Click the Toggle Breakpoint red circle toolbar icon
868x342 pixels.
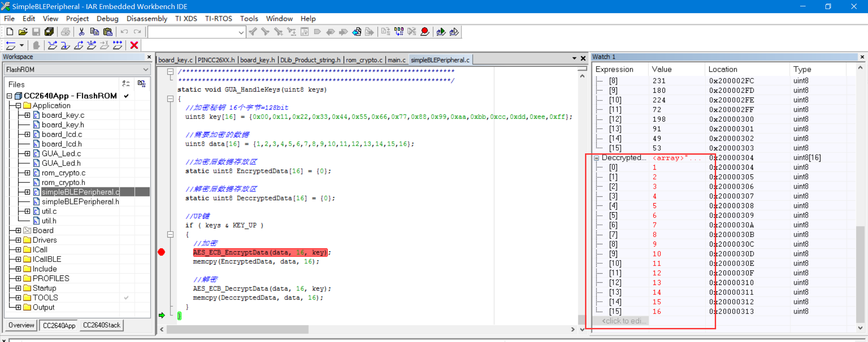coord(425,32)
